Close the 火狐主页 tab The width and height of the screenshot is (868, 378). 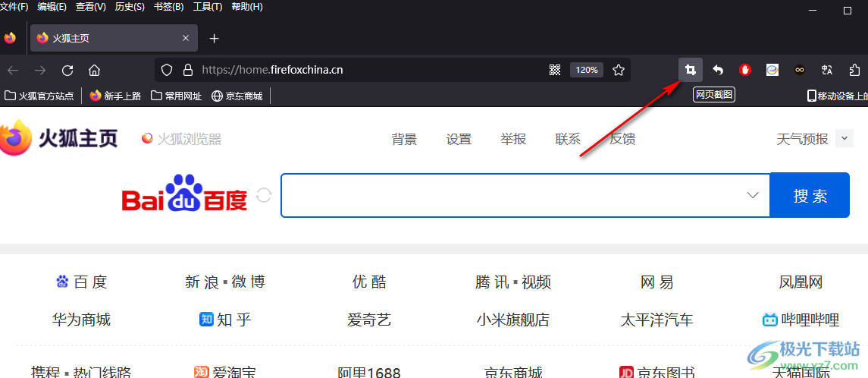[186, 38]
